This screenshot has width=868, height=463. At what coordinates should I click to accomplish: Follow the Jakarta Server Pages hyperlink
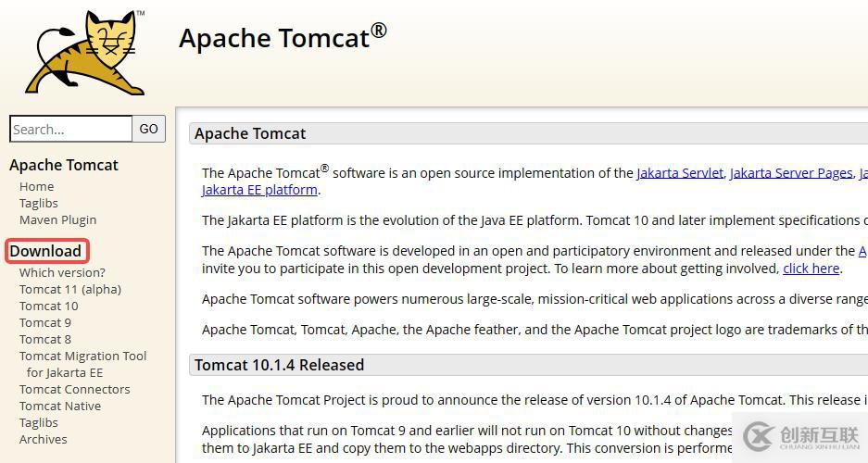point(791,173)
